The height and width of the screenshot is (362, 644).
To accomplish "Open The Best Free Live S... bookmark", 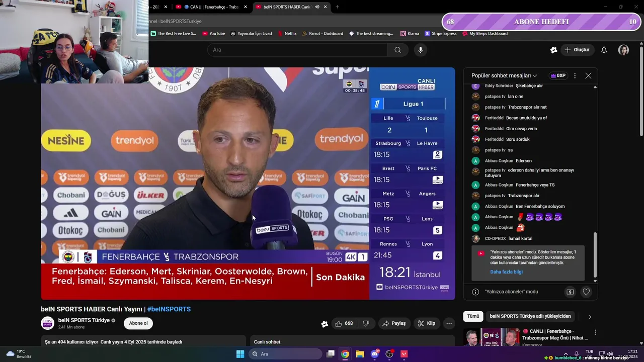I will 174,34.
